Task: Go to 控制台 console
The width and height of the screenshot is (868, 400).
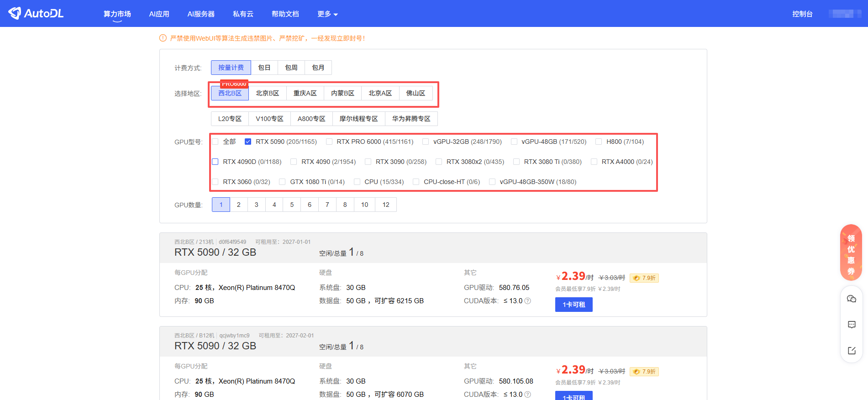Action: click(x=802, y=14)
